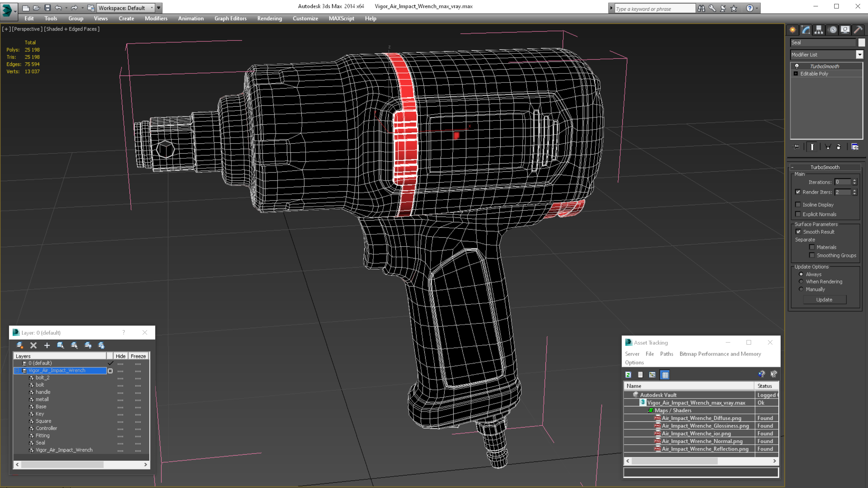868x488 pixels.
Task: Toggle Show End Result icon
Action: coord(812,146)
